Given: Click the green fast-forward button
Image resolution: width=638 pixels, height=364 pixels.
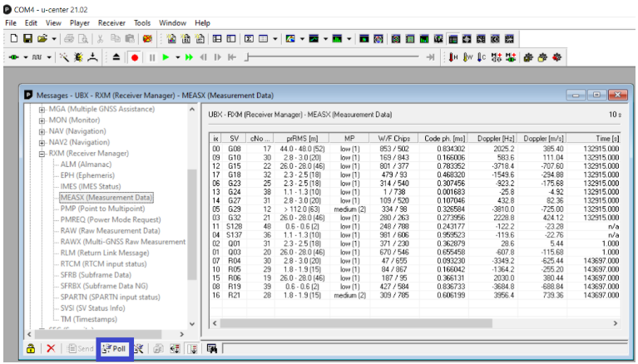Looking at the screenshot, I should tap(189, 57).
